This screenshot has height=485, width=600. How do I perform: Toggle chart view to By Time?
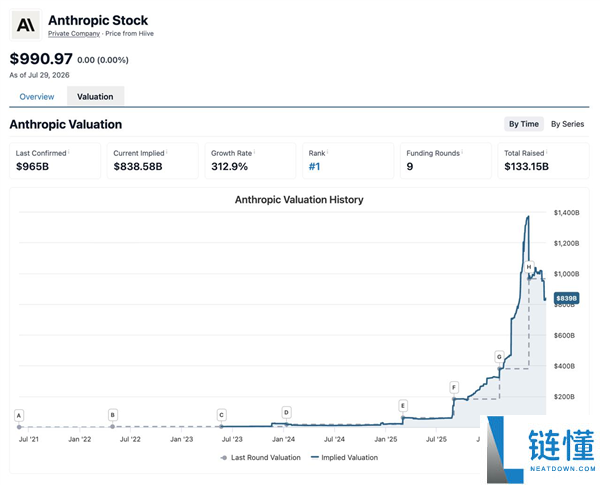(x=523, y=124)
